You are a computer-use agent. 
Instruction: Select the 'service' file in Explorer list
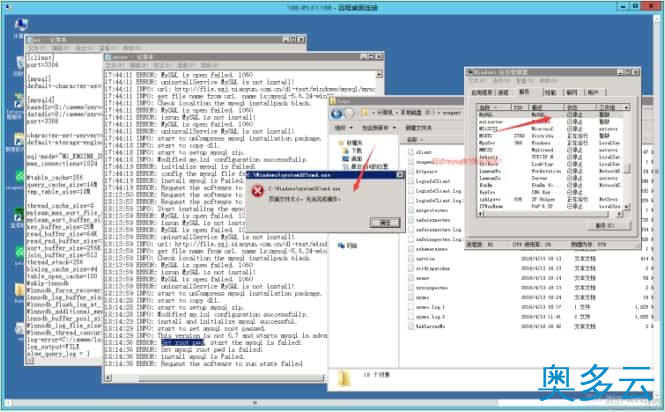pyautogui.click(x=425, y=258)
